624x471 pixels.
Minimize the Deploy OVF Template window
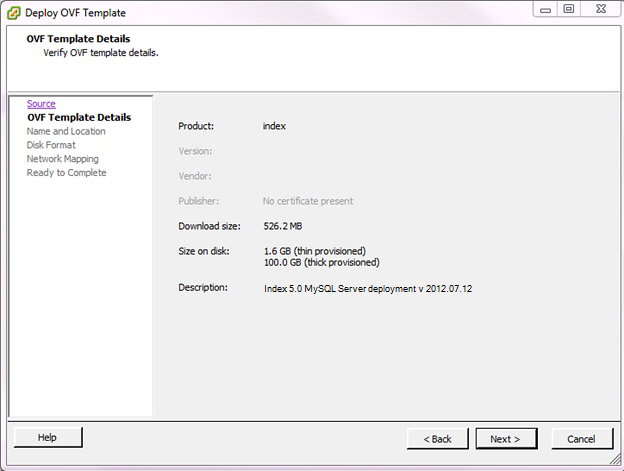(545, 10)
